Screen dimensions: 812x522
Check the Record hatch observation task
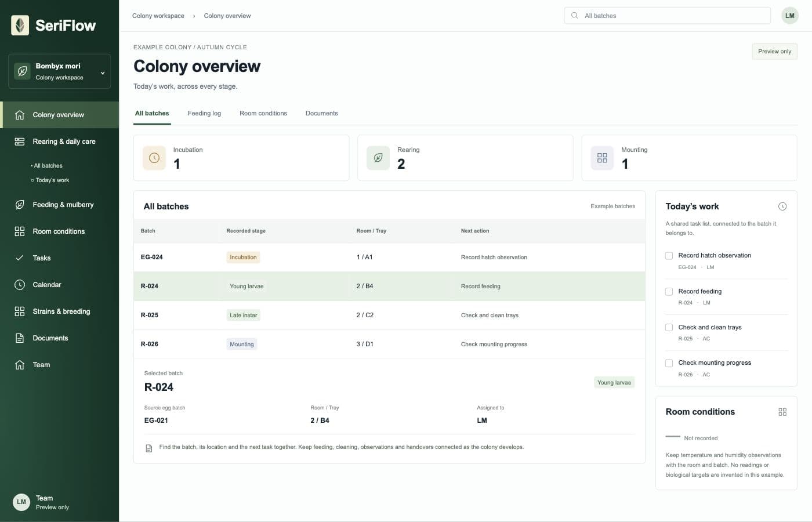(x=669, y=256)
